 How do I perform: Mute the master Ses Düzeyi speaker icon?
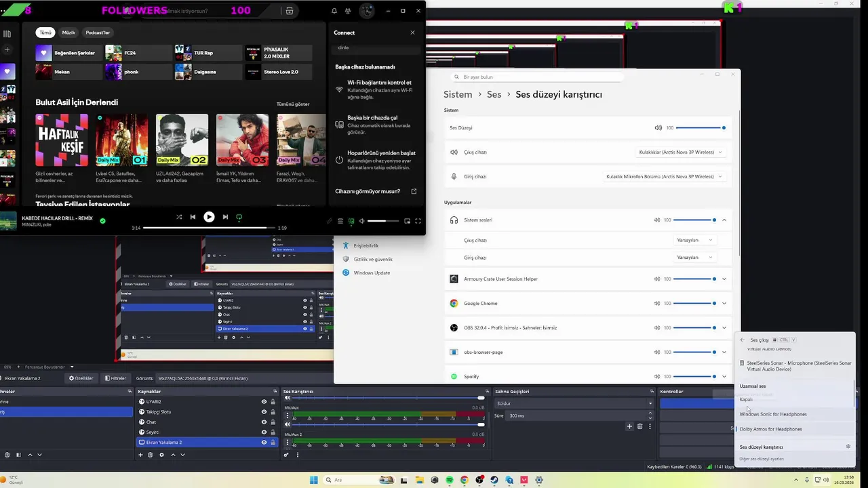click(658, 127)
